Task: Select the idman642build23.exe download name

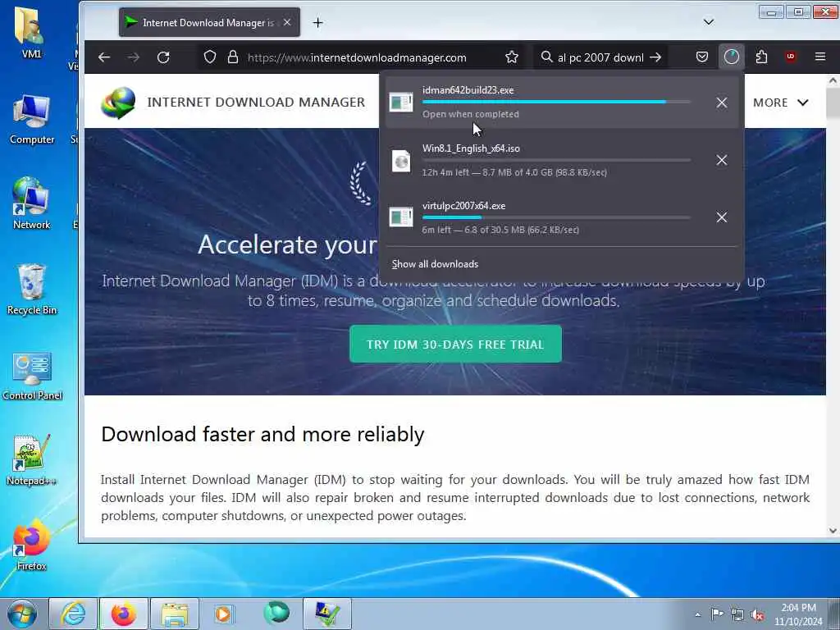Action: (468, 90)
